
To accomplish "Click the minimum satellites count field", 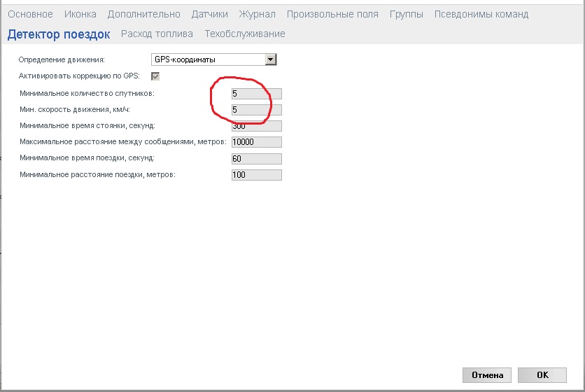I will click(x=256, y=93).
